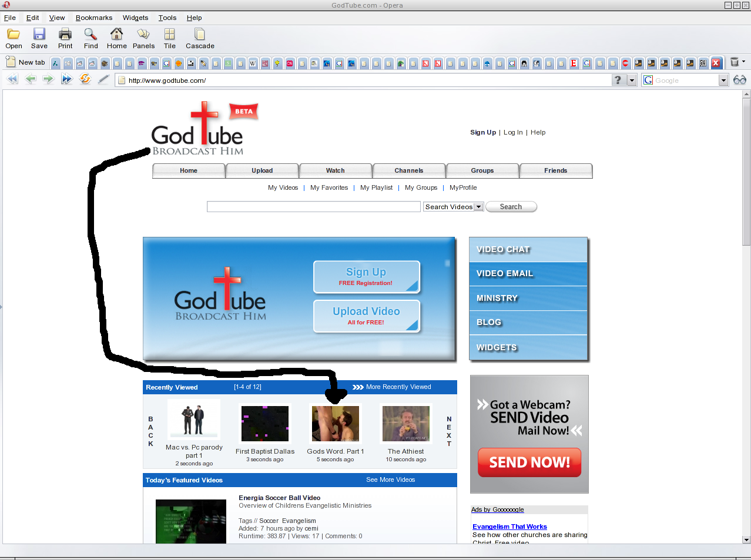Open the MyProfile link
The height and width of the screenshot is (560, 751).
click(x=463, y=188)
